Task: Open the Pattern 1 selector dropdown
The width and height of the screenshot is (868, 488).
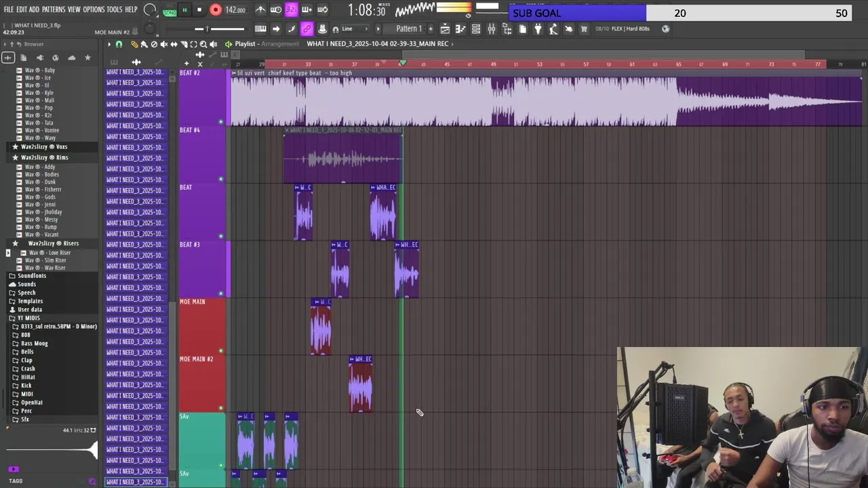Action: pos(409,28)
